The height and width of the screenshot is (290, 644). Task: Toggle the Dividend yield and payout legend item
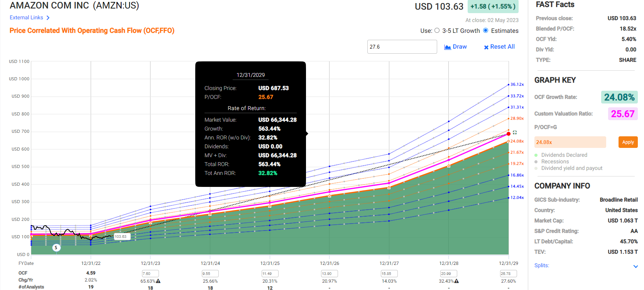coord(568,168)
